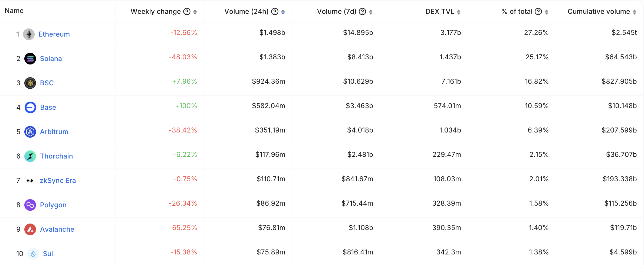The image size is (644, 265).
Task: Click the Name column header
Action: [x=14, y=11]
